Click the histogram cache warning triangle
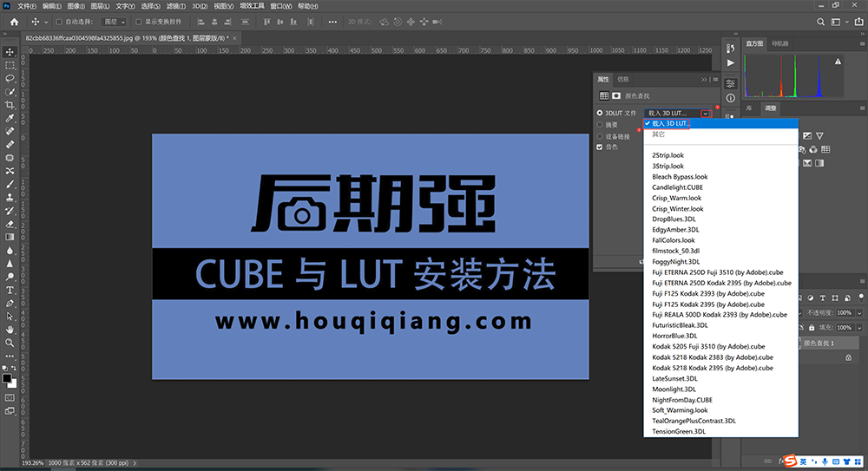Image resolution: width=868 pixels, height=471 pixels. 838,62
